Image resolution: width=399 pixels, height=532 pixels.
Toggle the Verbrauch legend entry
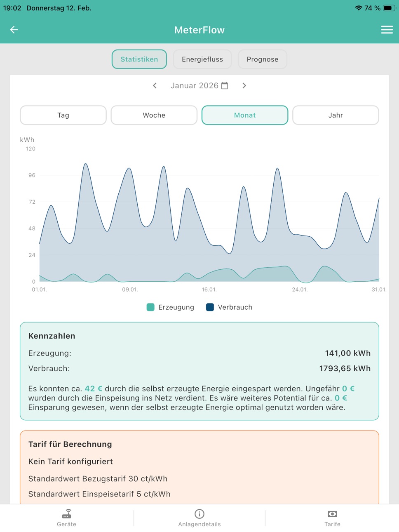click(x=229, y=307)
